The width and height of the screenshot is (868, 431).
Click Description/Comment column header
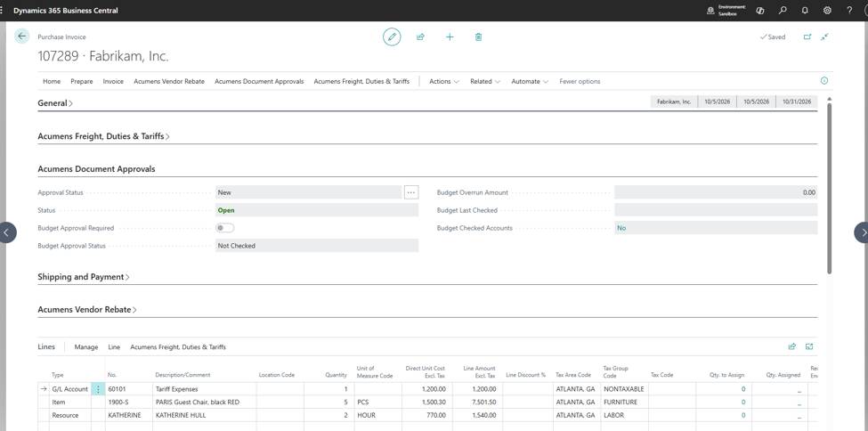pos(183,375)
